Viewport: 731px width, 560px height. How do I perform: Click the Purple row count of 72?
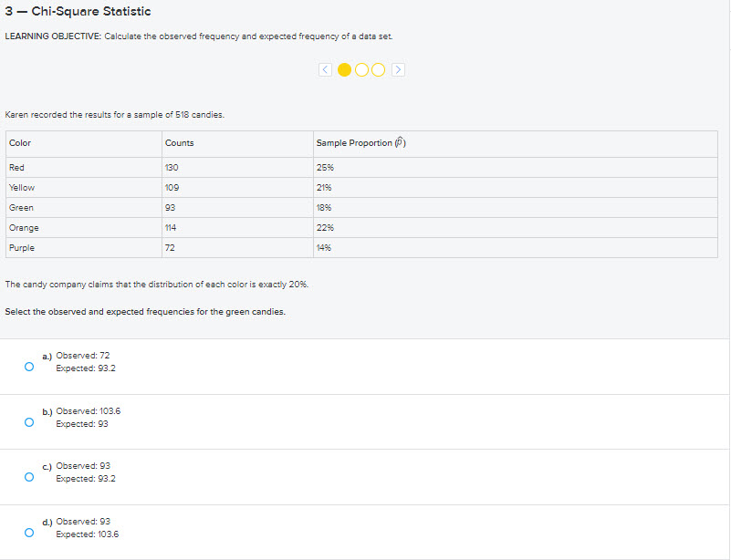tap(170, 247)
